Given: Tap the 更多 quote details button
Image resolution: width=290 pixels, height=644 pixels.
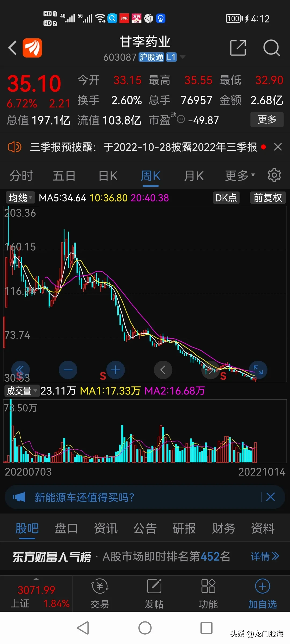Looking at the screenshot, I should [267, 119].
